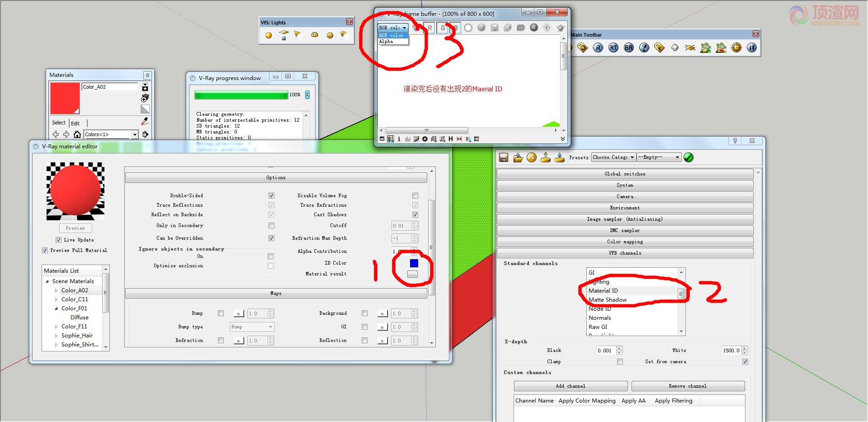Open V-Ray help question mark icon
The height and width of the screenshot is (422, 868).
tap(644, 47)
